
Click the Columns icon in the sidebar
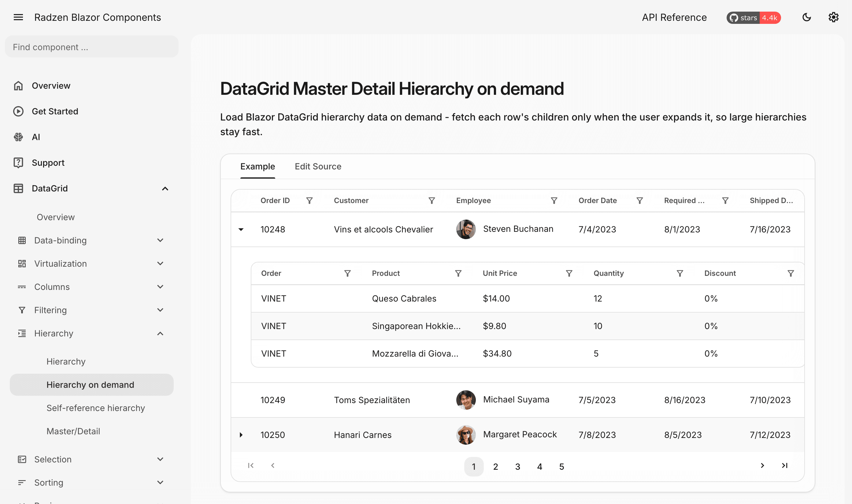(x=22, y=287)
